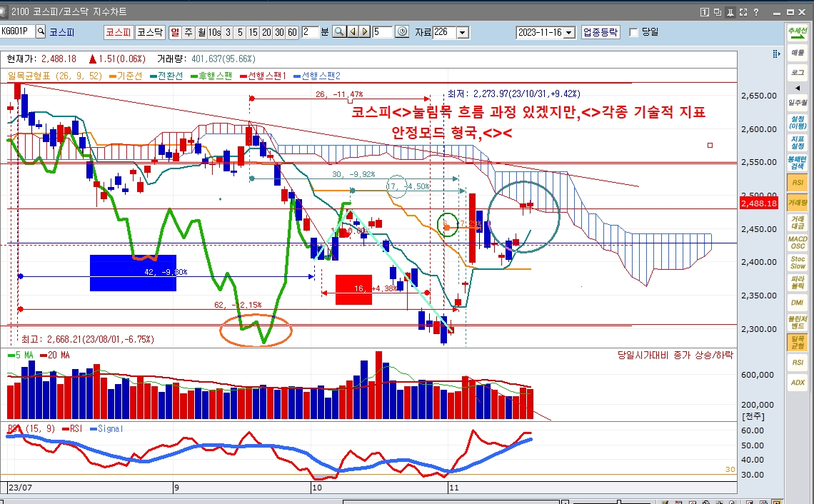Click the title bar icon labeled 1
The height and width of the screenshot is (504, 814).
tap(705, 12)
